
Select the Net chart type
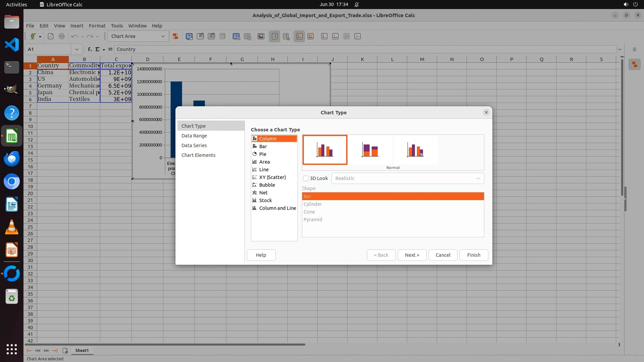[263, 193]
